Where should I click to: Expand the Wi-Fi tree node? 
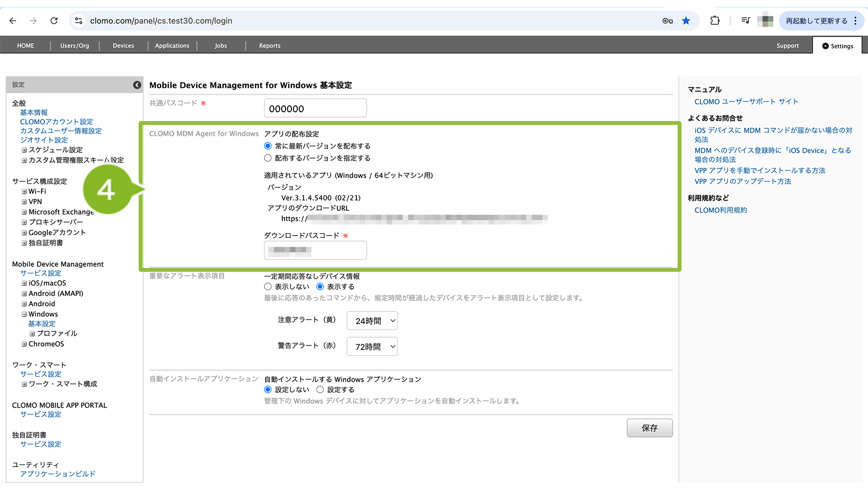point(24,192)
